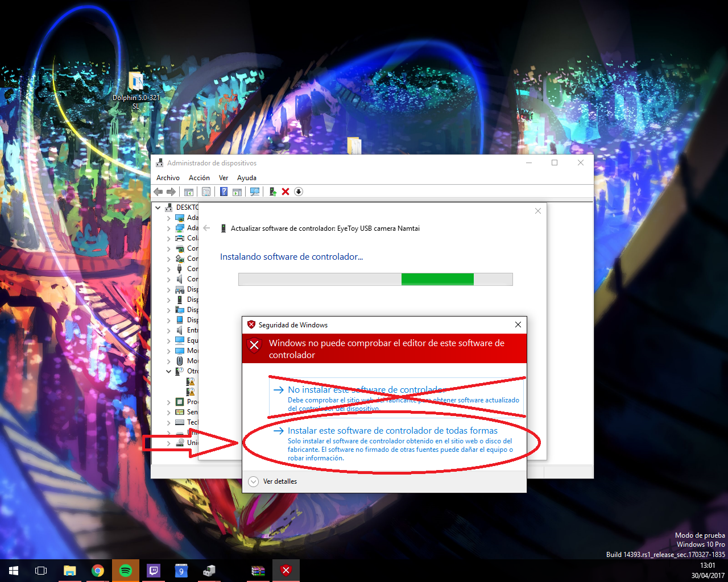
Task: Toggle the show/hide console tree toolbar icon
Action: pyautogui.click(x=189, y=192)
